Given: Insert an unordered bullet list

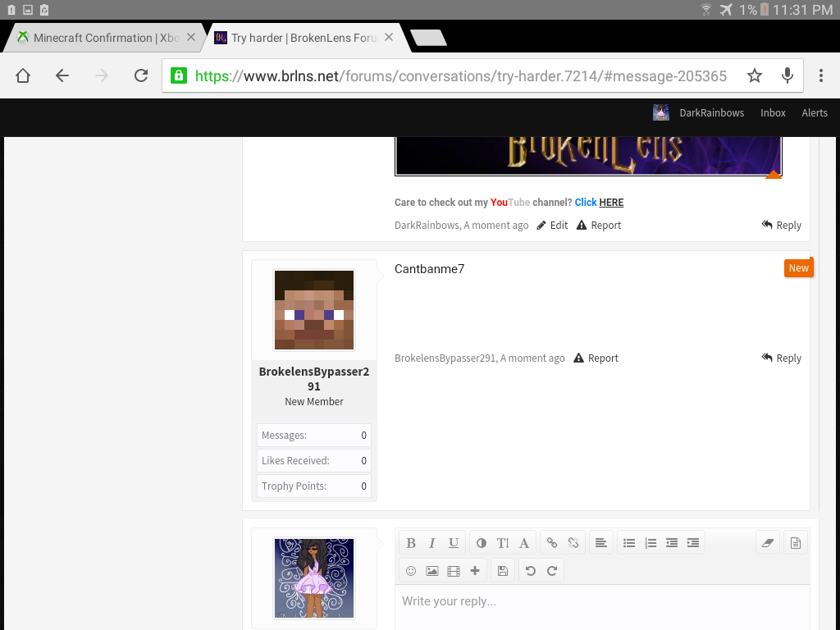Looking at the screenshot, I should 629,543.
